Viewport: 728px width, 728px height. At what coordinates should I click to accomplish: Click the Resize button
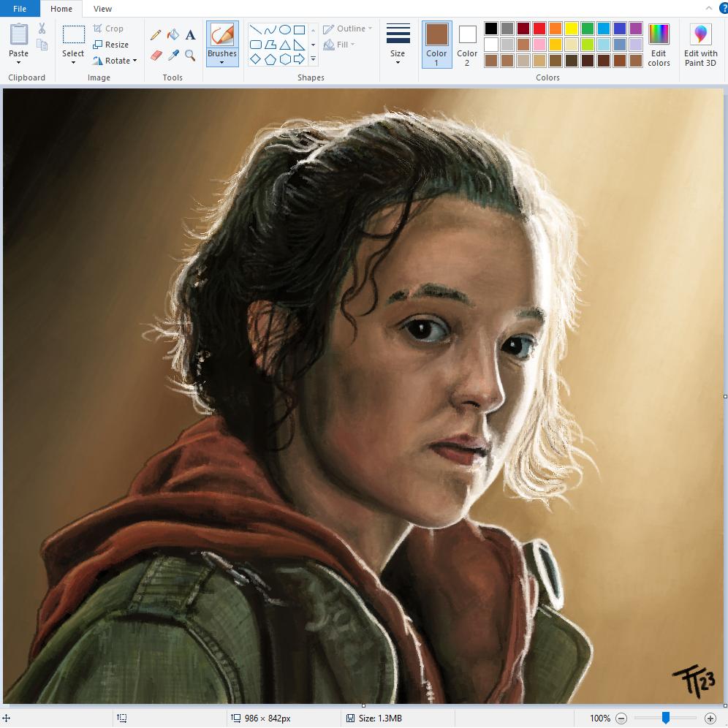[111, 45]
